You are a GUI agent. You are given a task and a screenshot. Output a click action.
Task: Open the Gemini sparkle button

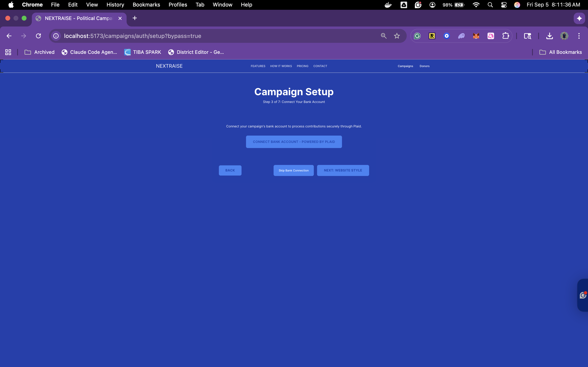click(579, 18)
